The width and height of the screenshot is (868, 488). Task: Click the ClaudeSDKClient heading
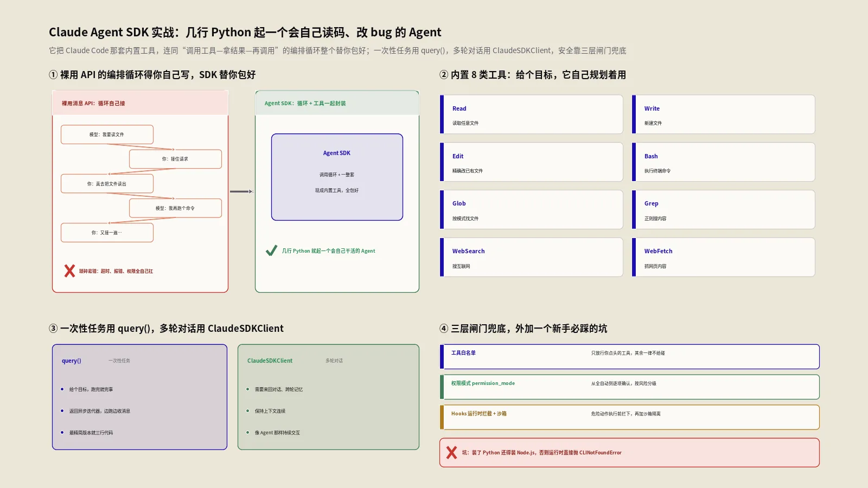point(270,361)
